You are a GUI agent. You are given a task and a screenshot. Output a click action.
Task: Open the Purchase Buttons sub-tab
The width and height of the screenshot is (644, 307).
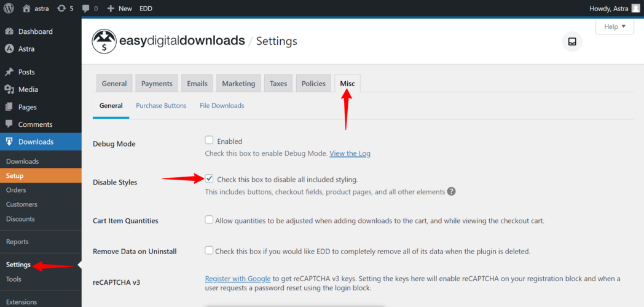(161, 106)
